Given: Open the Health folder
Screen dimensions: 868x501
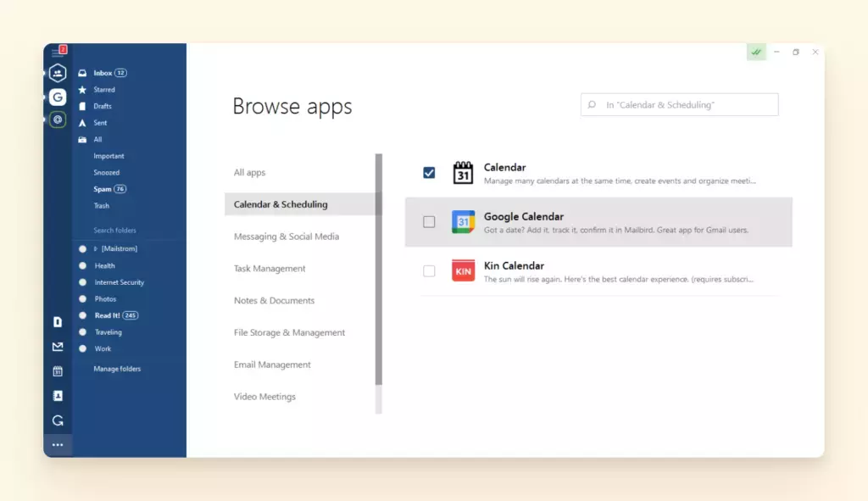Looking at the screenshot, I should tap(104, 265).
